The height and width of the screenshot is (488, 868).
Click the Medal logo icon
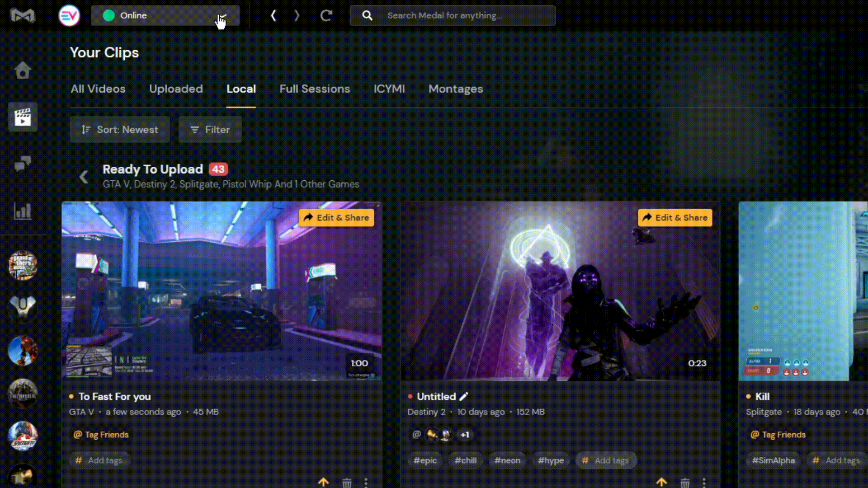23,15
